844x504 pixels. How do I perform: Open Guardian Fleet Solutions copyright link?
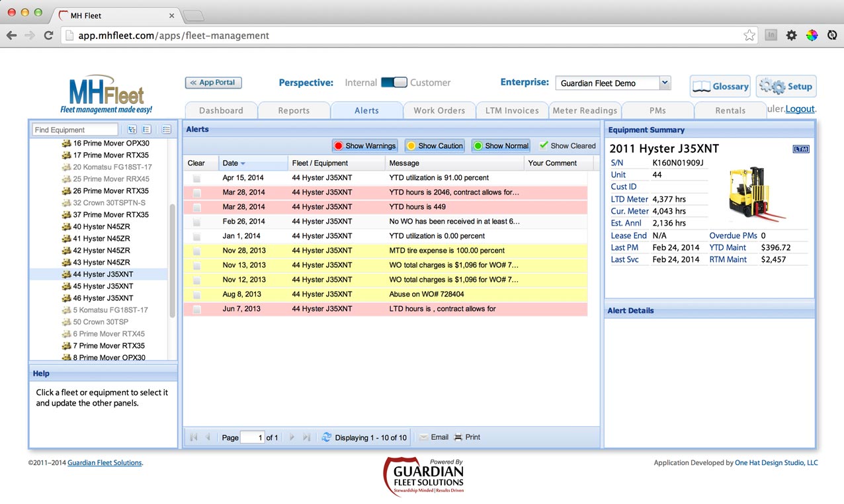click(105, 463)
